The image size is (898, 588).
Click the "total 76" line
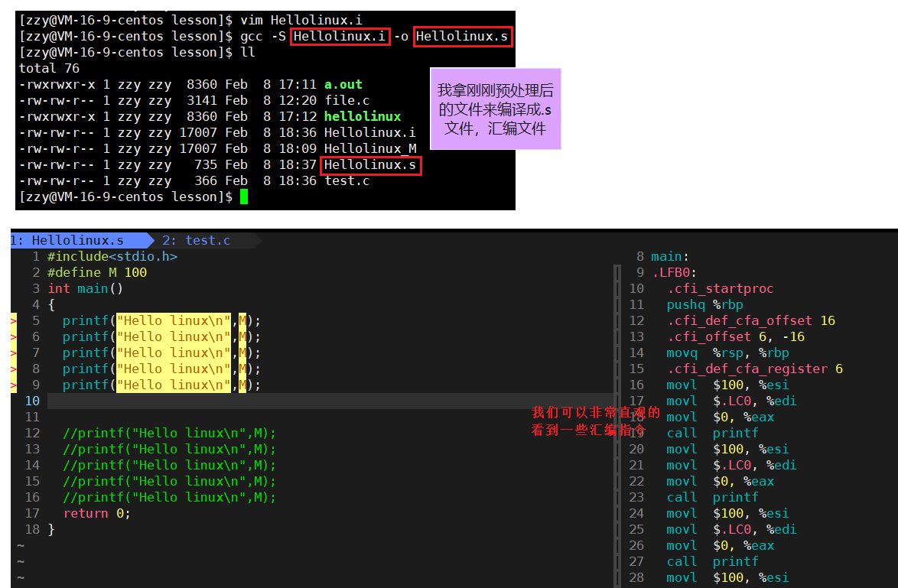(x=49, y=68)
